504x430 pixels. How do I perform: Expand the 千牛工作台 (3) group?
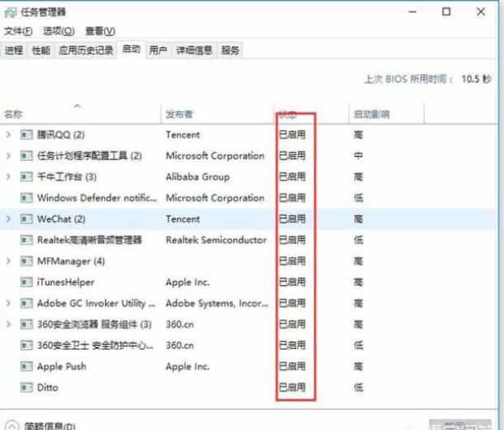coord(9,176)
